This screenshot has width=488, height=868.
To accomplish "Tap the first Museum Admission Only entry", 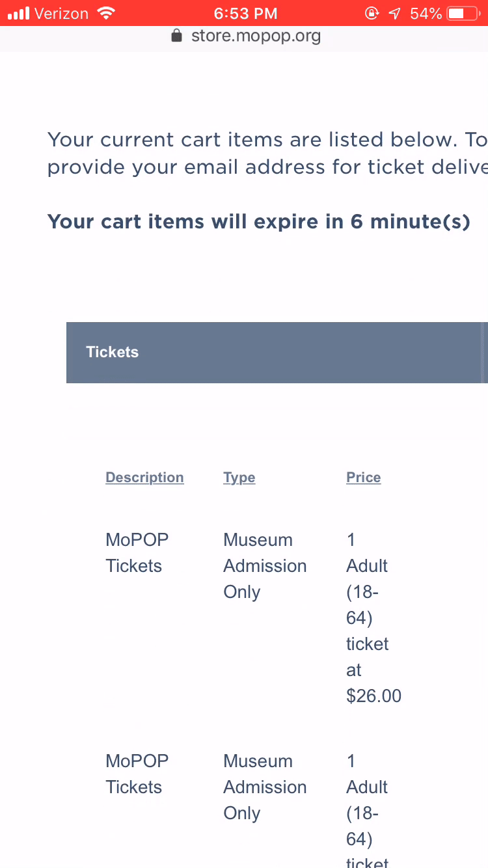I will coord(264,565).
